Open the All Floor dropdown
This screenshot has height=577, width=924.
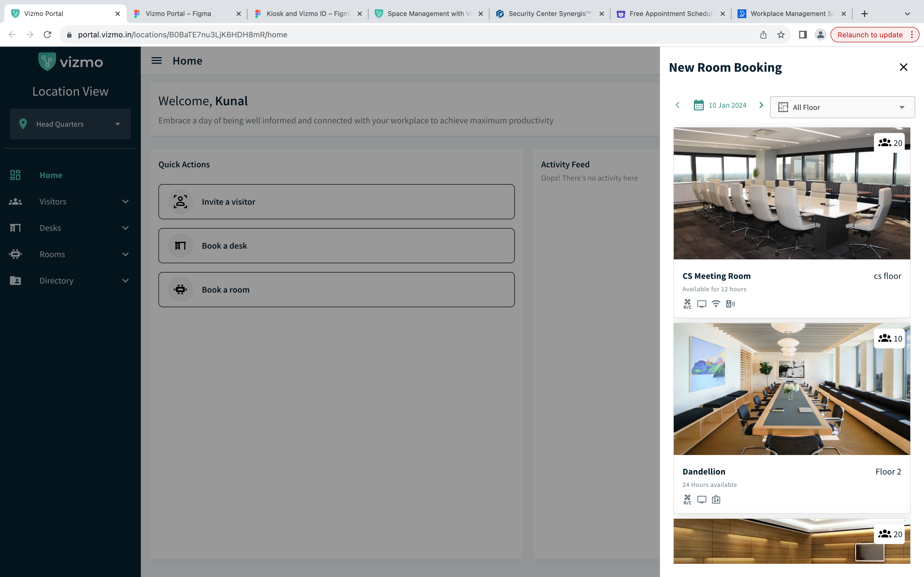pos(842,107)
